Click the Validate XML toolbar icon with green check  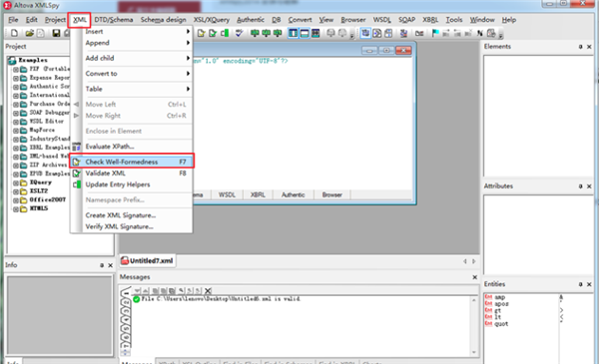coord(213,34)
